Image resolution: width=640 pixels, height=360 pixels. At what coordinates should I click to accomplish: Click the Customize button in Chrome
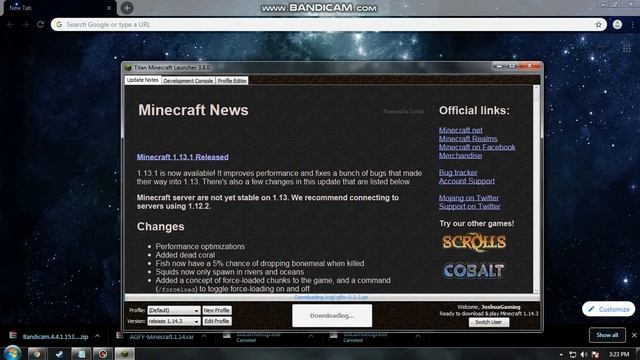pyautogui.click(x=608, y=309)
